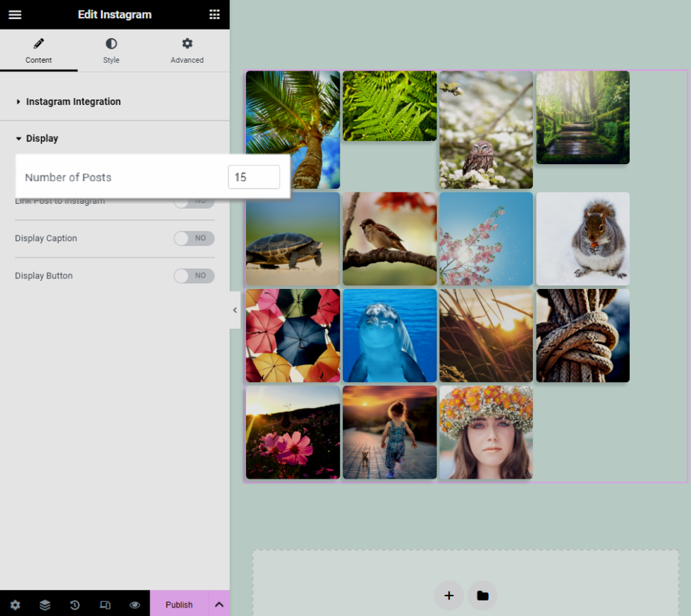Click the Display Button label
The image size is (691, 616).
coord(44,276)
